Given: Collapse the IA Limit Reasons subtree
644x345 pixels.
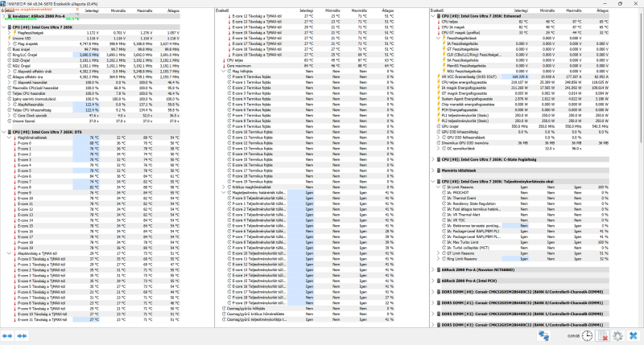Looking at the screenshot, I should [x=438, y=187].
